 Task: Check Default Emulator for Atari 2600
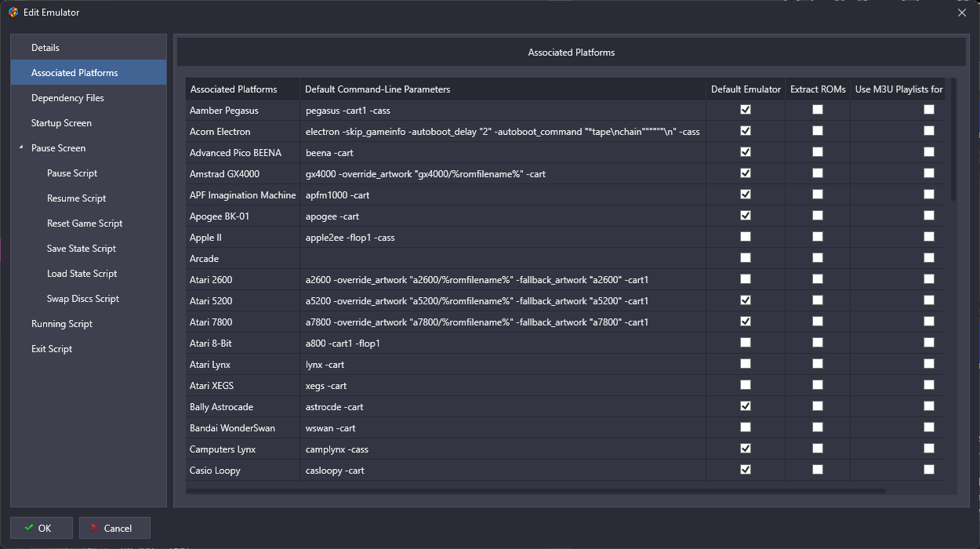coord(746,279)
